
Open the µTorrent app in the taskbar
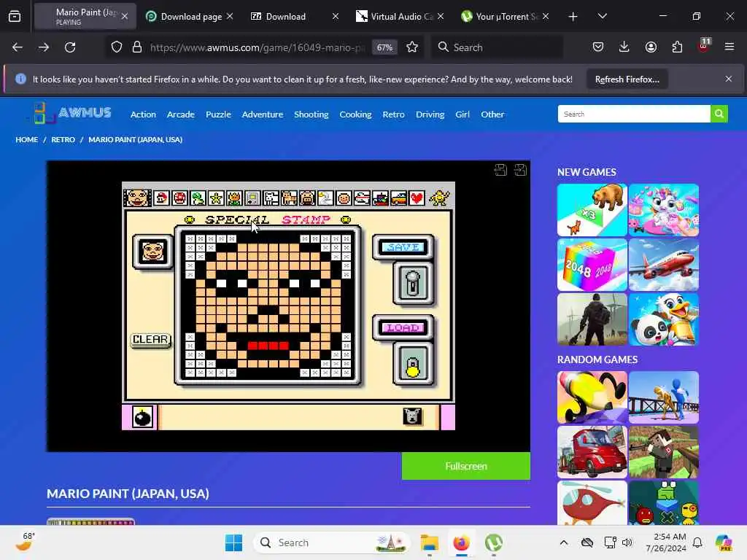pos(494,542)
